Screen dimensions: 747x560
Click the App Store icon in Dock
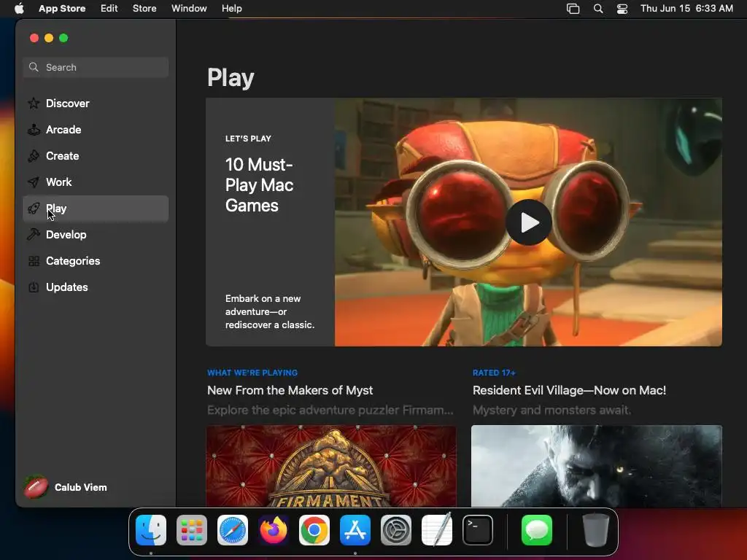pyautogui.click(x=355, y=530)
